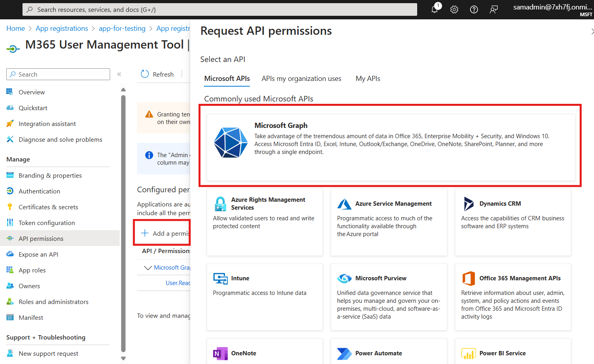
Task: Click the Office 365 logo icon
Action: coord(468,278)
